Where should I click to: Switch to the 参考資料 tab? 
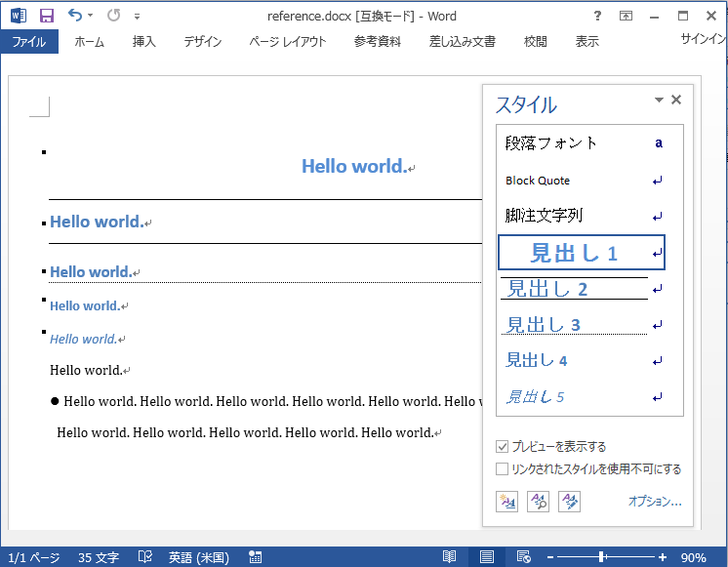pos(378,42)
